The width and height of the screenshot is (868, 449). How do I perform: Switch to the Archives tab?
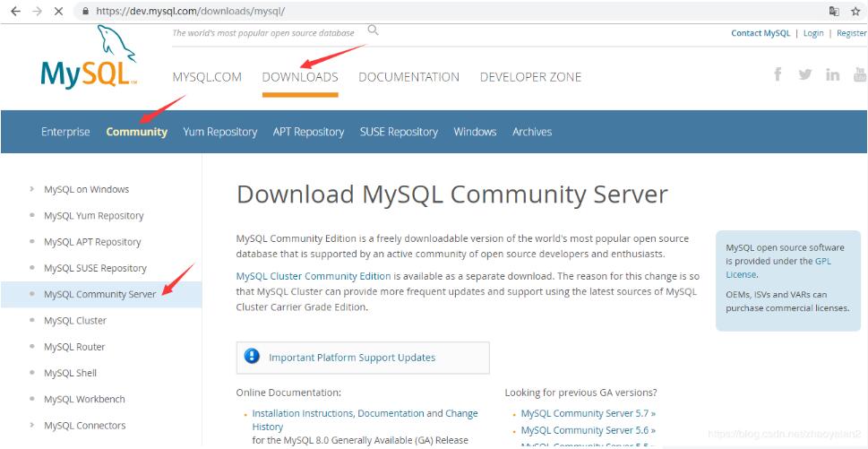point(532,132)
